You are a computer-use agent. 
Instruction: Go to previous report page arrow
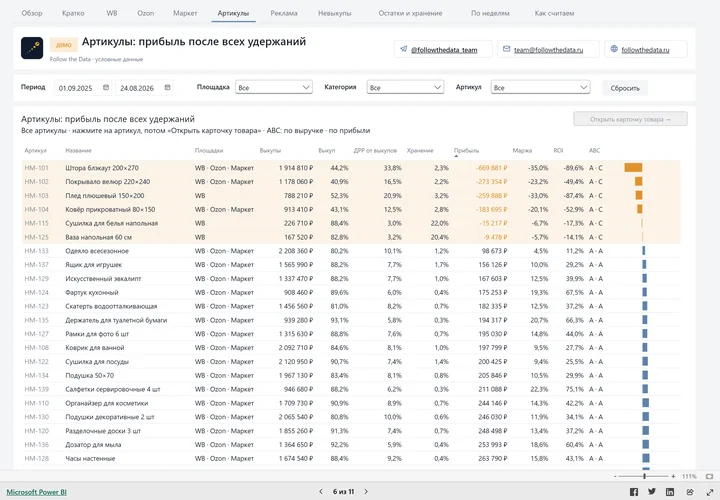[321, 492]
